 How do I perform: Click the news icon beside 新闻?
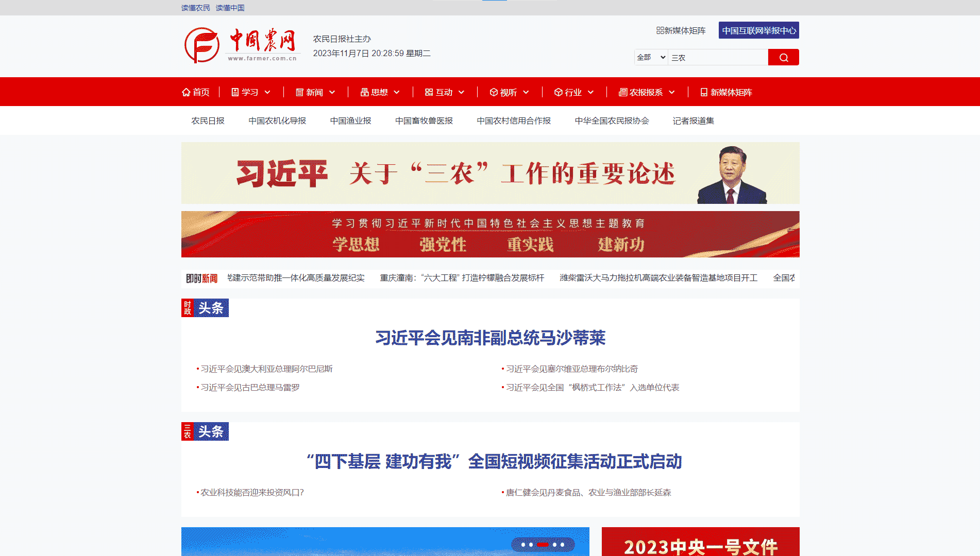click(299, 92)
